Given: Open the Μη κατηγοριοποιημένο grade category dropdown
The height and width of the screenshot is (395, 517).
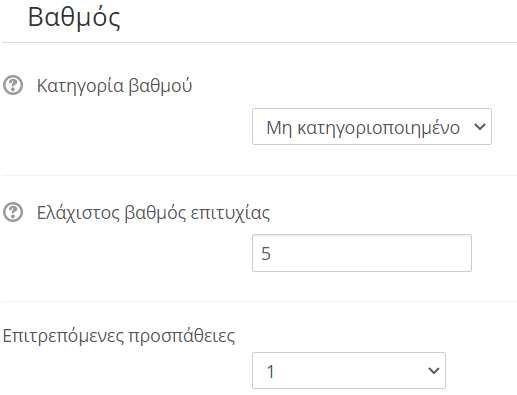Looking at the screenshot, I should 372,127.
